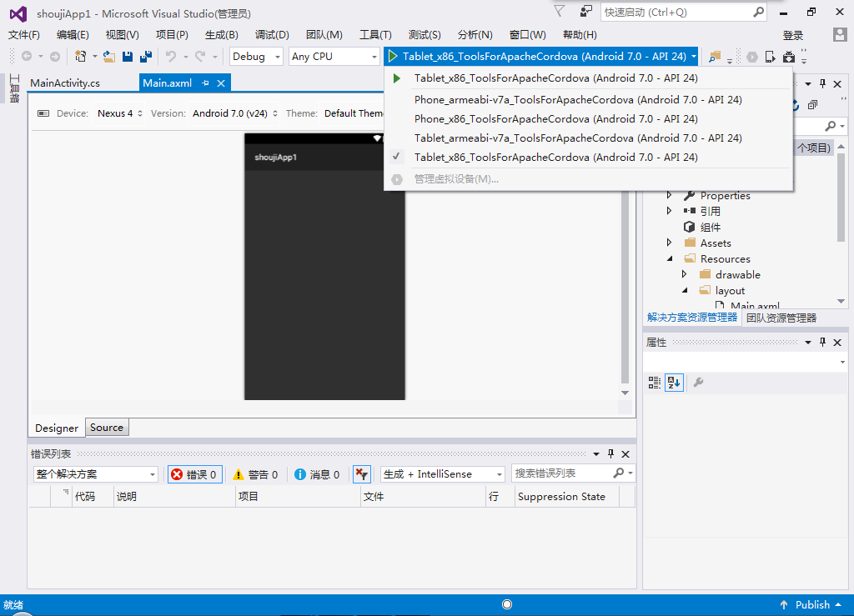
Task: Click the Save All icon
Action: [146, 56]
